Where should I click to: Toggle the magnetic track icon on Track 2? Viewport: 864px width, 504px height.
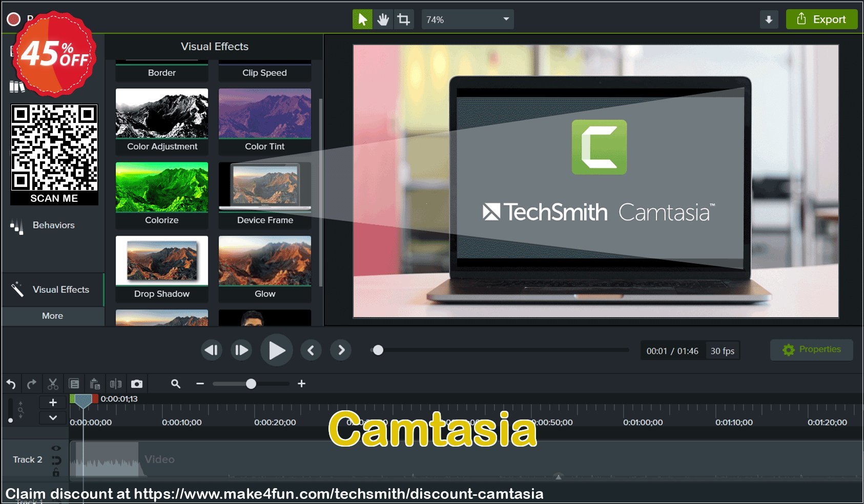[x=56, y=460]
